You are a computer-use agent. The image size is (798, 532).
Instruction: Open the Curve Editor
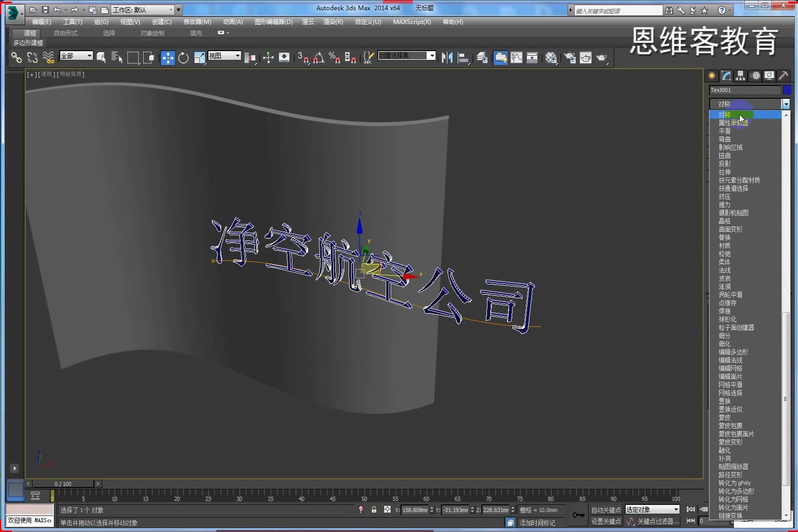(x=517, y=57)
